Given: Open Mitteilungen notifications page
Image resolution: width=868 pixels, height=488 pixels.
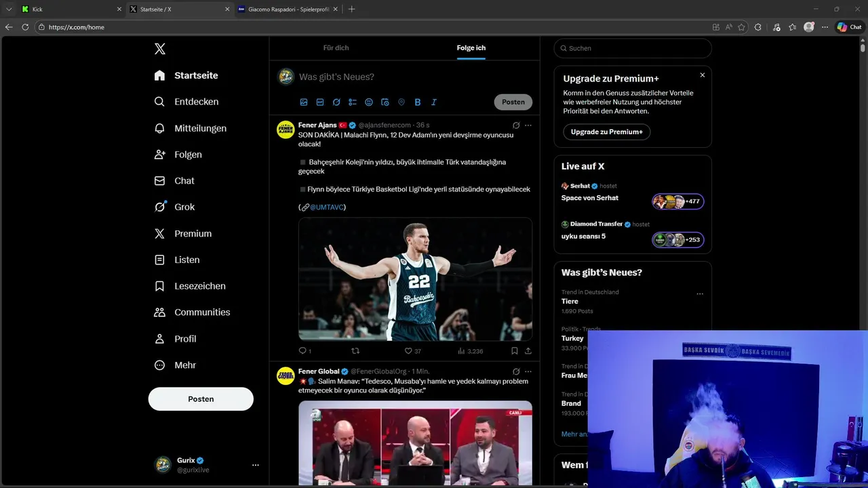Looking at the screenshot, I should pyautogui.click(x=190, y=128).
